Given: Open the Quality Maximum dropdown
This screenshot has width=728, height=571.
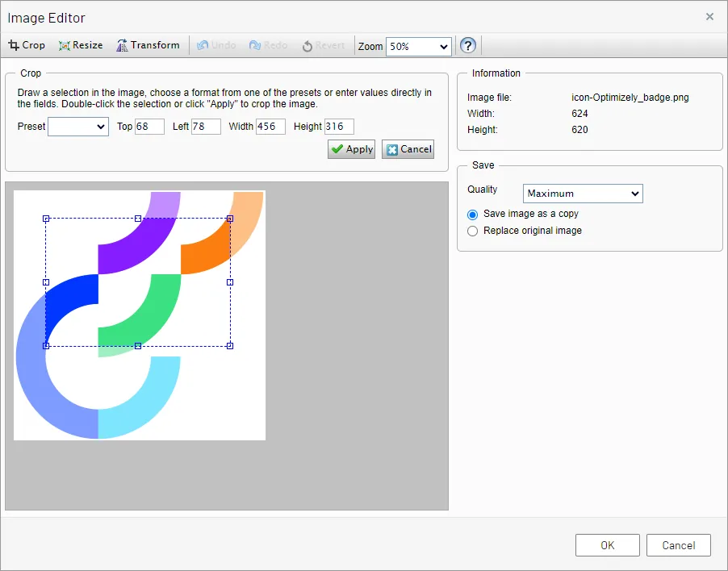Looking at the screenshot, I should [583, 194].
